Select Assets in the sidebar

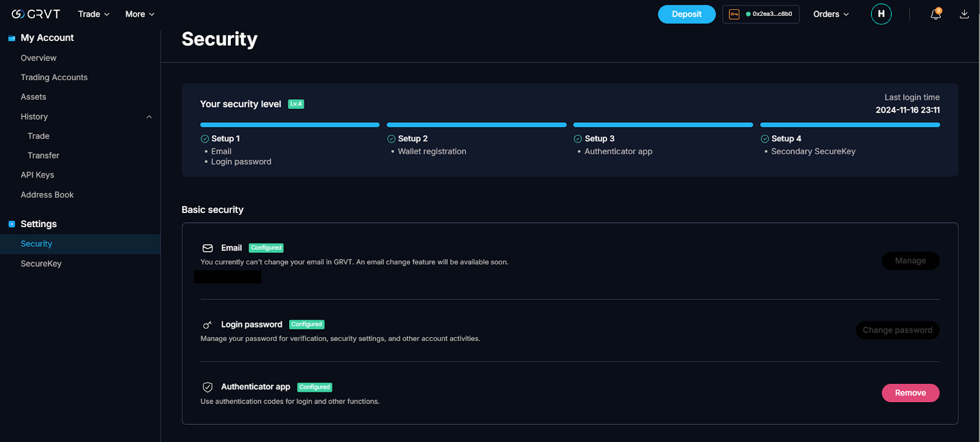tap(34, 97)
